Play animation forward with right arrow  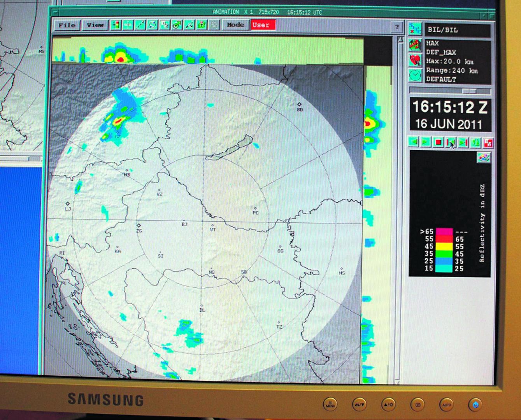(426, 142)
